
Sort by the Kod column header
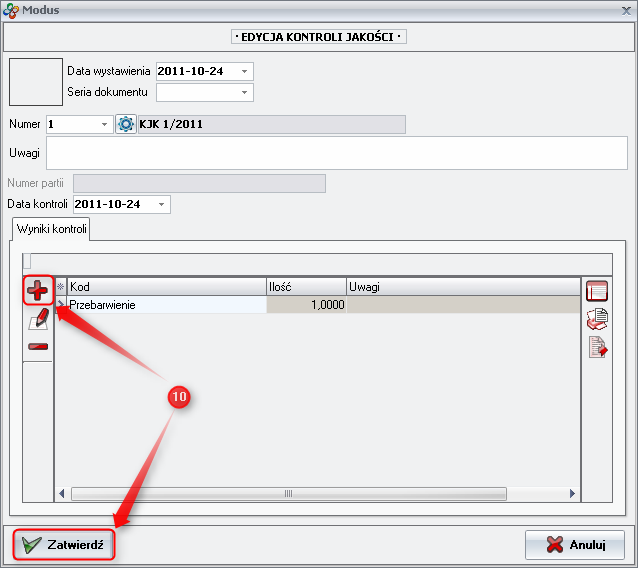tap(165, 287)
